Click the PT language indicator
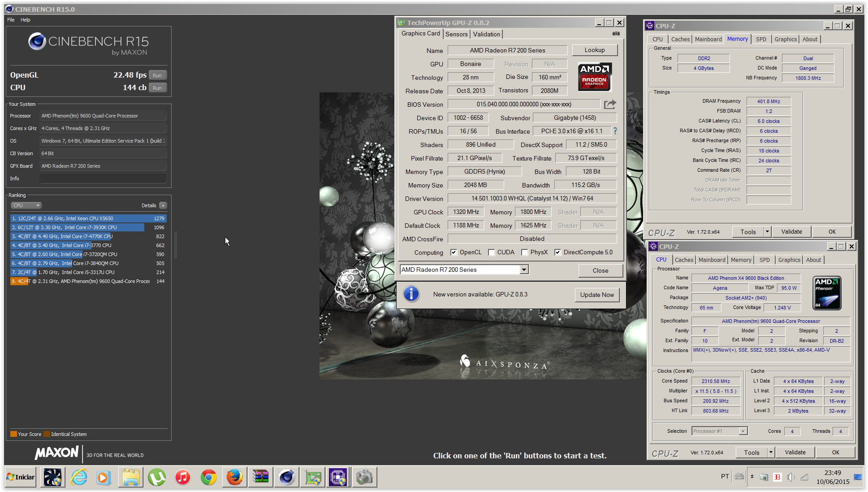The image size is (868, 492). pyautogui.click(x=725, y=477)
